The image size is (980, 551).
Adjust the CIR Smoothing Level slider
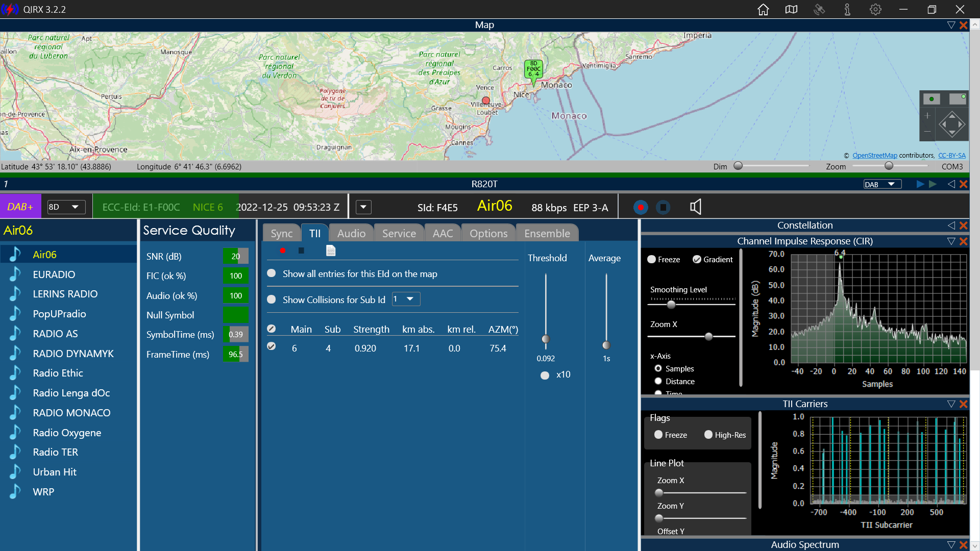pyautogui.click(x=671, y=305)
